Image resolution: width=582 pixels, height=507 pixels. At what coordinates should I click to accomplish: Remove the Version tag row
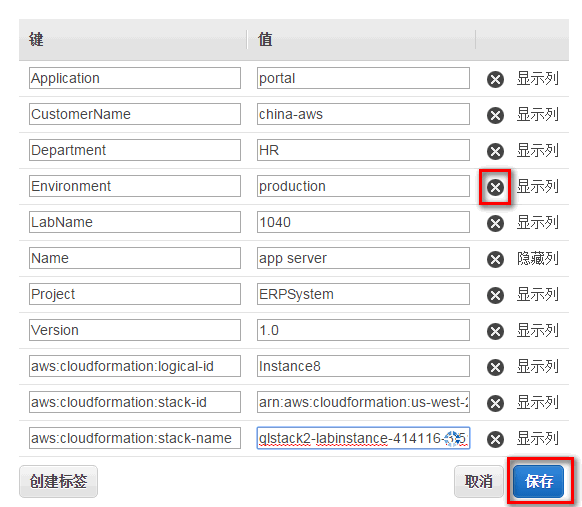(x=495, y=331)
